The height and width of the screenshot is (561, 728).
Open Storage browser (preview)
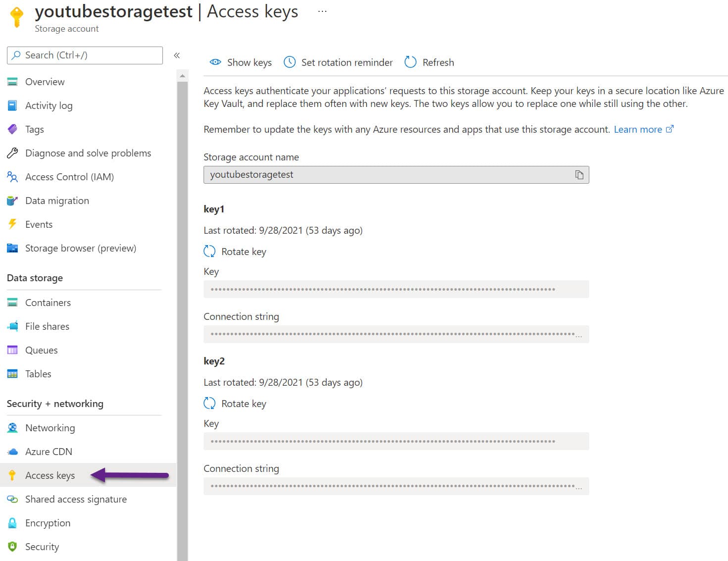pos(80,248)
